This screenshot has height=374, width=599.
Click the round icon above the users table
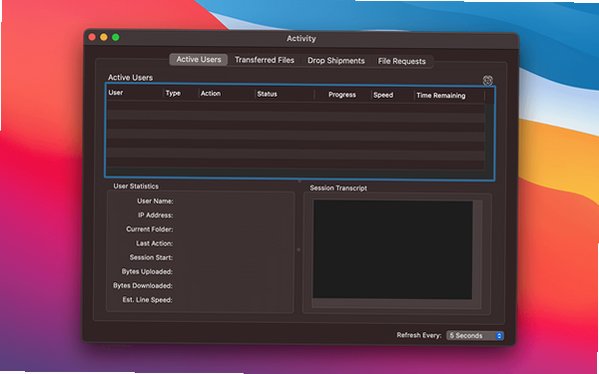tap(487, 80)
